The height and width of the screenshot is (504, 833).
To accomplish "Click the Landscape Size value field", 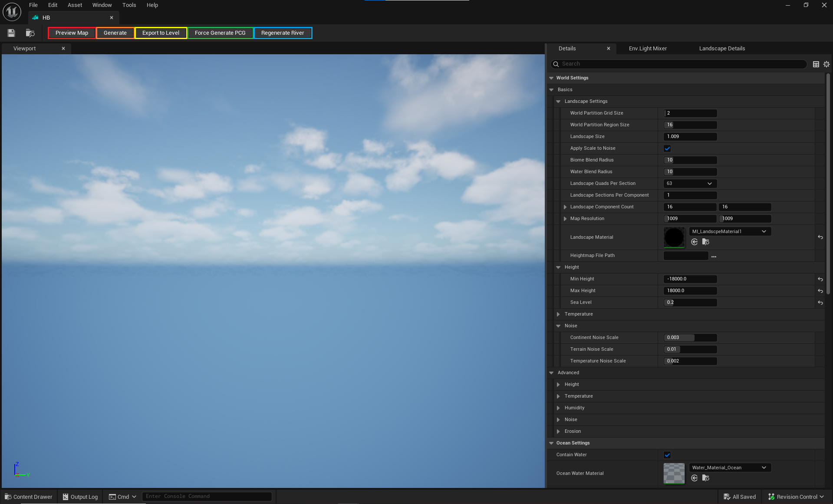I will [690, 137].
